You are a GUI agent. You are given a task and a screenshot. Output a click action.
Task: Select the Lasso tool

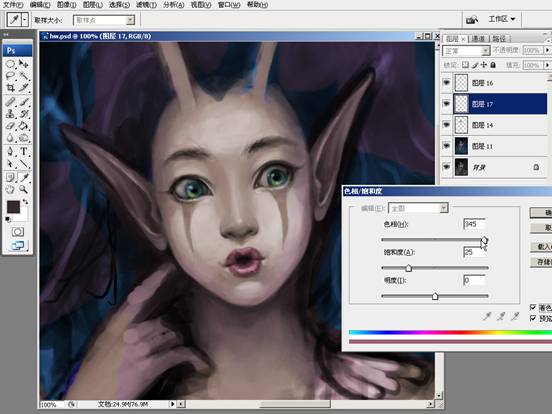pos(10,76)
